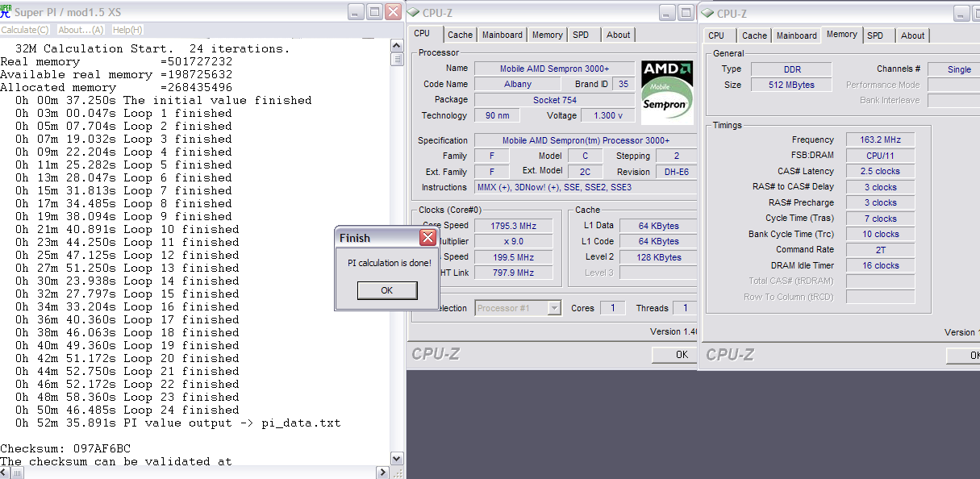Click the memory Frequency value 163.2 MHz
The width and height of the screenshot is (980, 479).
(x=880, y=140)
